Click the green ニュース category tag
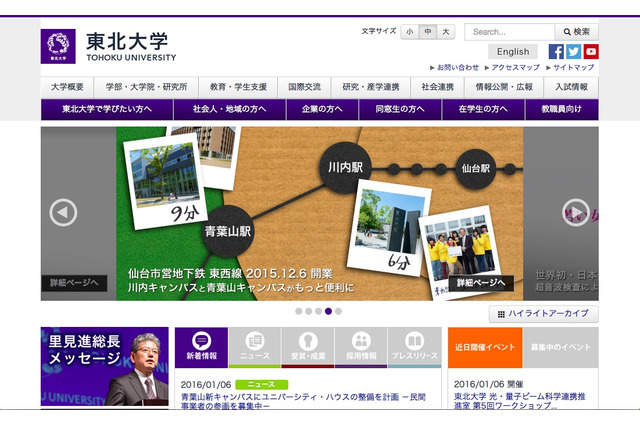The width and height of the screenshot is (640, 426). (262, 384)
